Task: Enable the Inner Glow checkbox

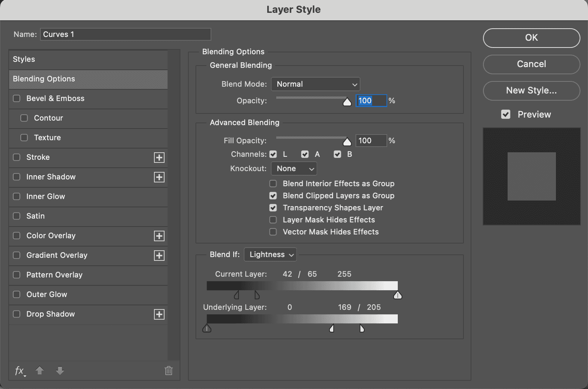Action: [17, 196]
